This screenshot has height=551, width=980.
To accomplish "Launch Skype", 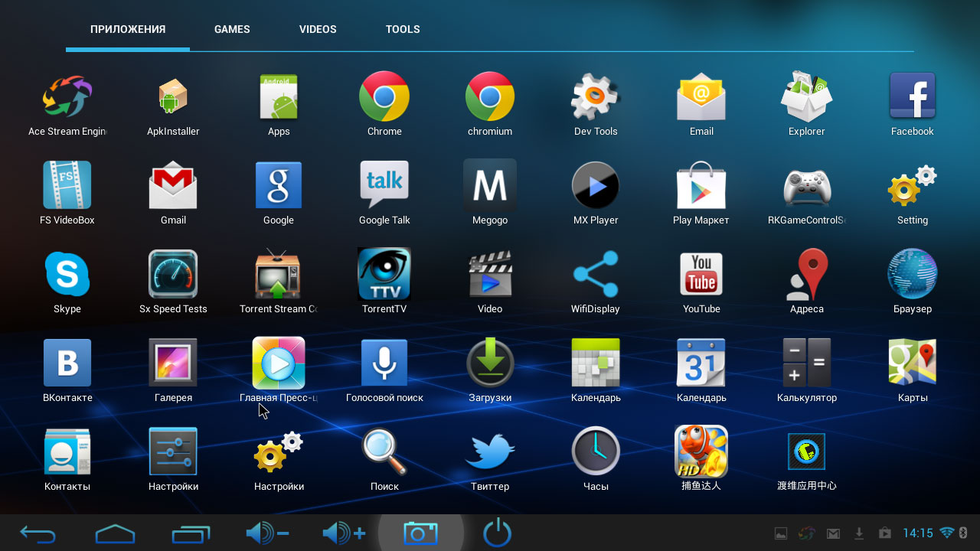I will tap(67, 274).
